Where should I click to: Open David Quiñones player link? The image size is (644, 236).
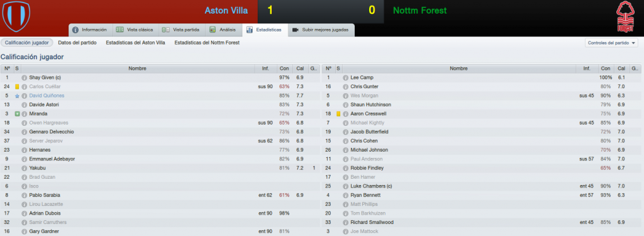tap(47, 96)
